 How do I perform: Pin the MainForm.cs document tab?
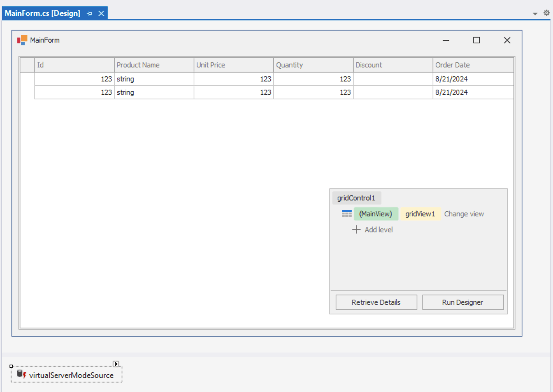point(89,13)
